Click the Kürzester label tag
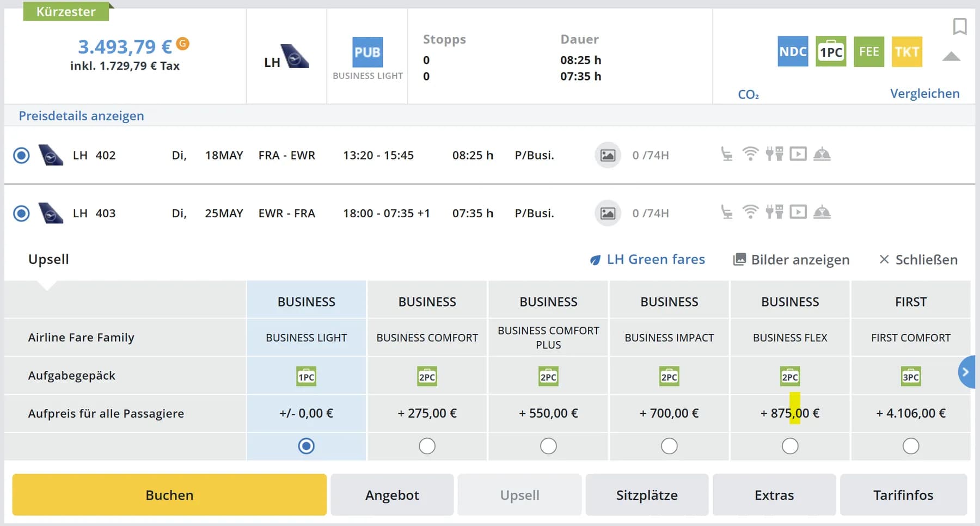The image size is (980, 526). (x=66, y=11)
